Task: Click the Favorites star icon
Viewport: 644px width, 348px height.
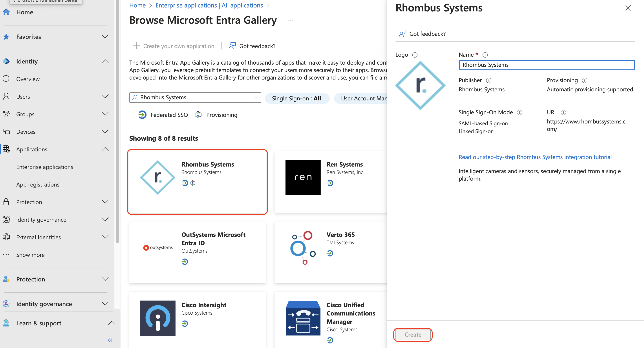Action: point(6,37)
